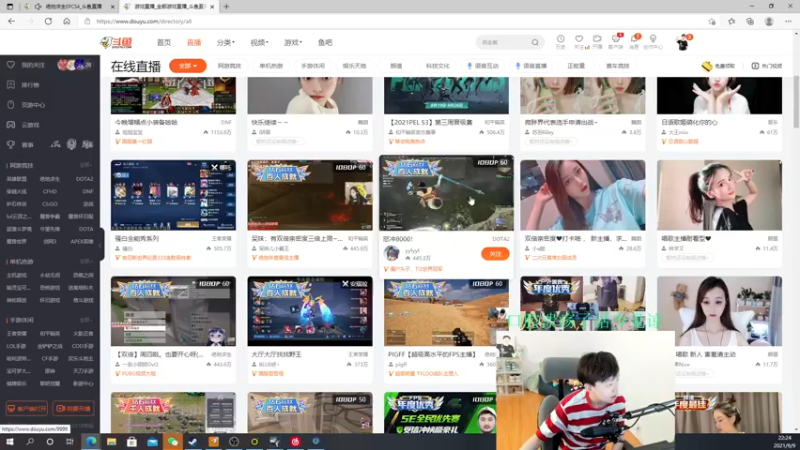Expand all under 网游竞技 sidebar section
The width and height of the screenshot is (800, 450).
click(x=86, y=165)
